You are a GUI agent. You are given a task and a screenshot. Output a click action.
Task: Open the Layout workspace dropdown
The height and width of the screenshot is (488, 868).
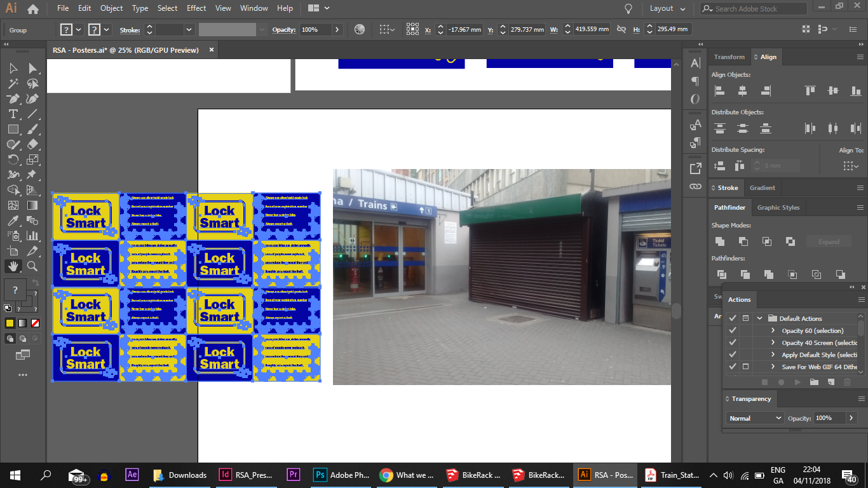pyautogui.click(x=668, y=8)
